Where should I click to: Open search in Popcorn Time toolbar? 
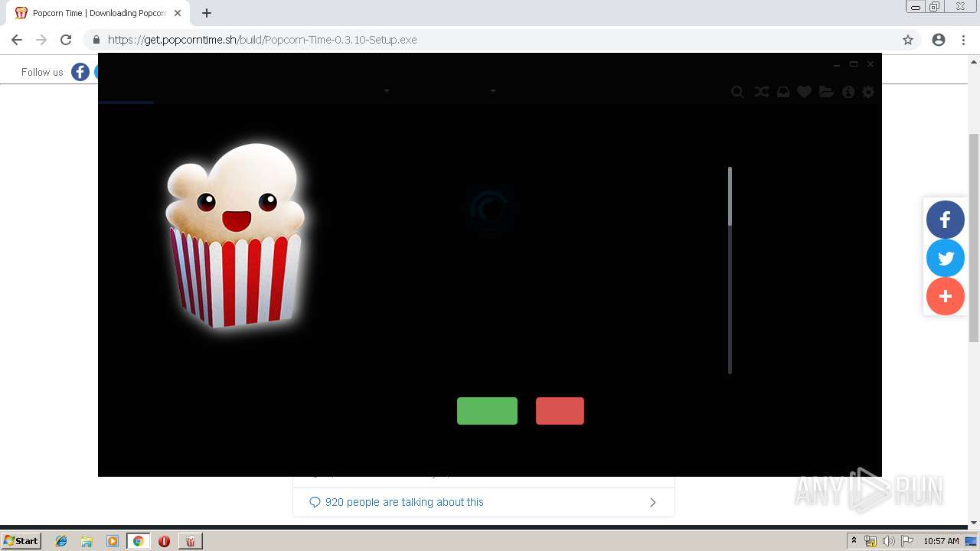click(x=737, y=92)
